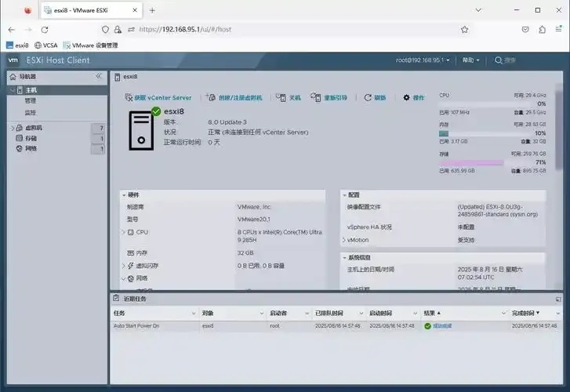Open a new browser tab
Screen dimensions: 570x392
[152, 10]
